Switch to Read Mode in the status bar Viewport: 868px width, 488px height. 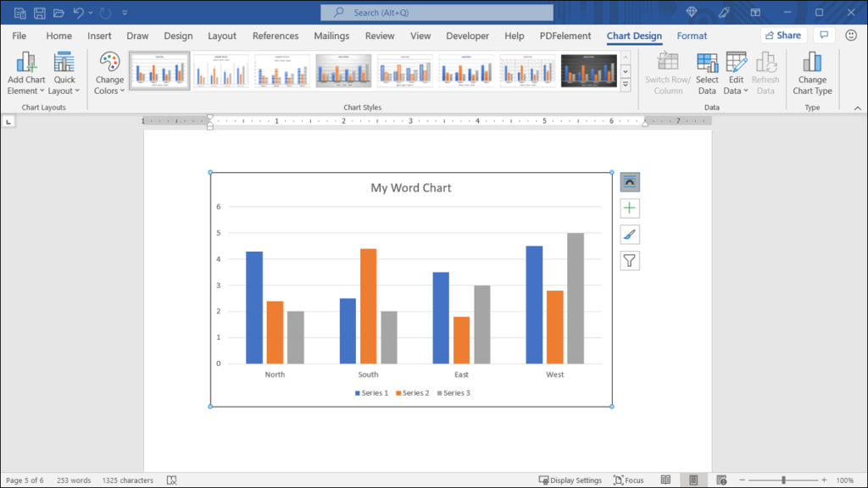pos(666,480)
